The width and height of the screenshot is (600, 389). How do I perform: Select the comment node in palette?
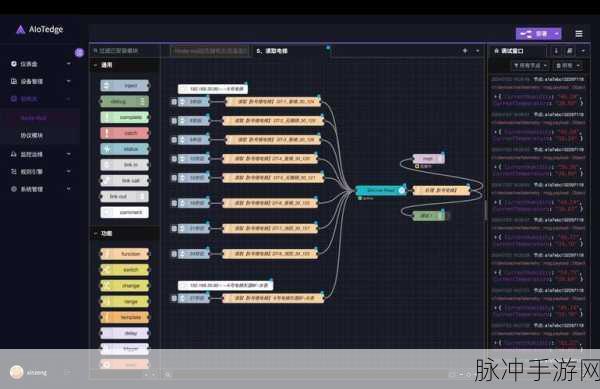pos(125,212)
